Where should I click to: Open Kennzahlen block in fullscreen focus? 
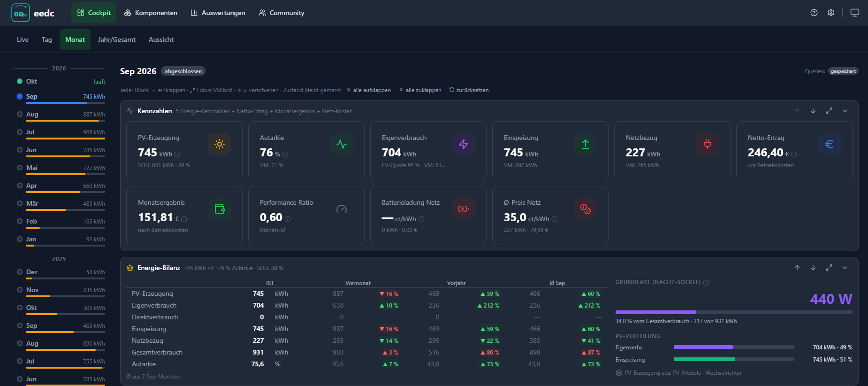[829, 111]
